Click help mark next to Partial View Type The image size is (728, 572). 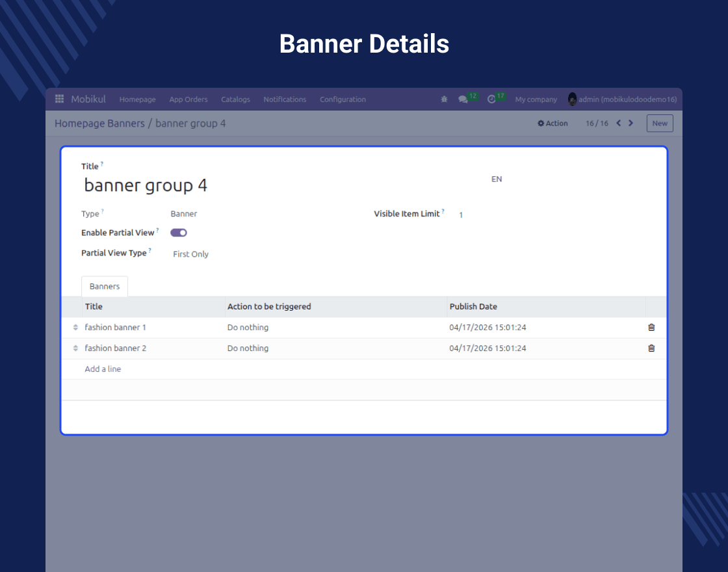[x=149, y=250]
